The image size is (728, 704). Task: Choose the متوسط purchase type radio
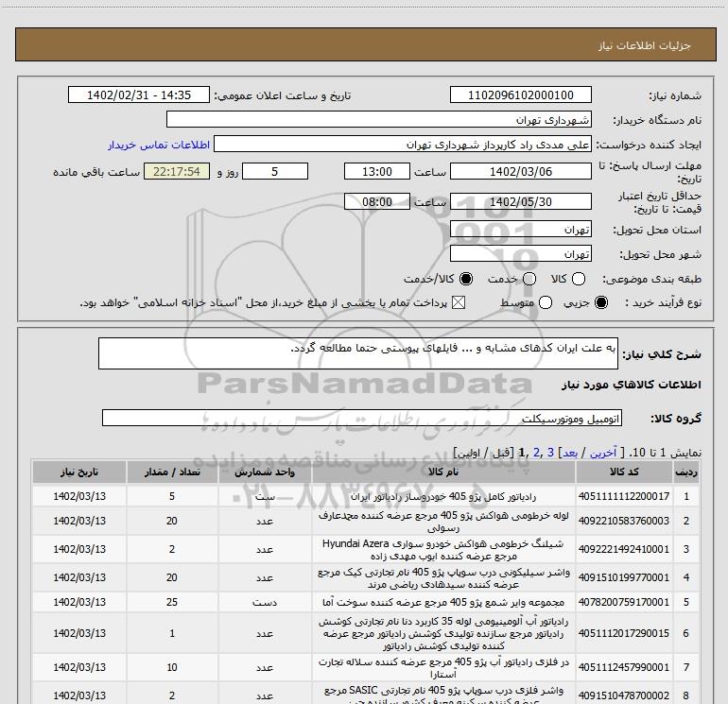click(546, 302)
